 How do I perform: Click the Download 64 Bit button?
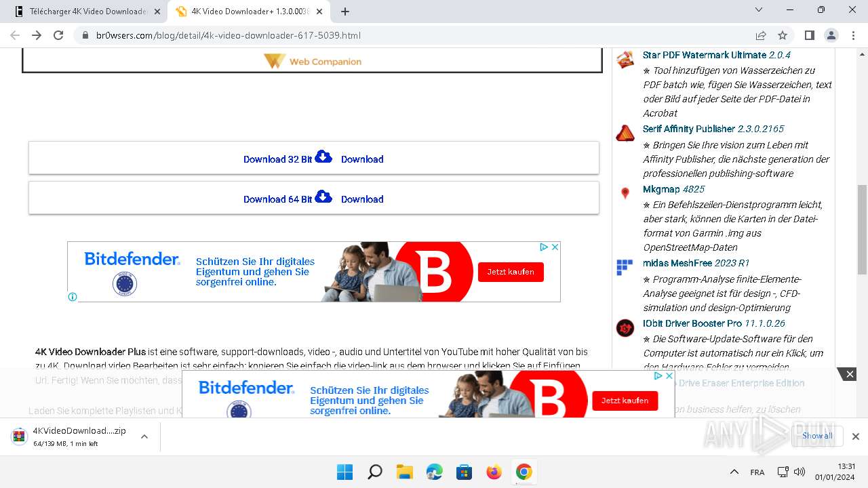pos(313,198)
